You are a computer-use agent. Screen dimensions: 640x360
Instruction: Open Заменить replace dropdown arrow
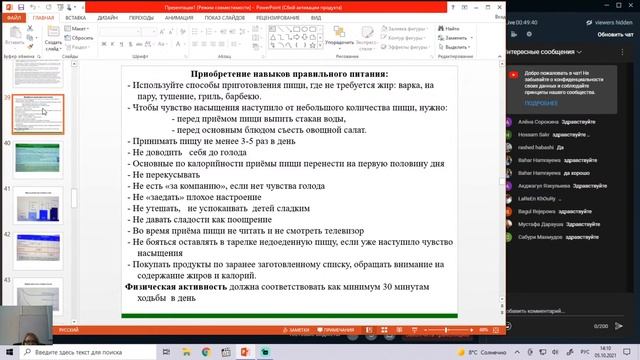472,38
